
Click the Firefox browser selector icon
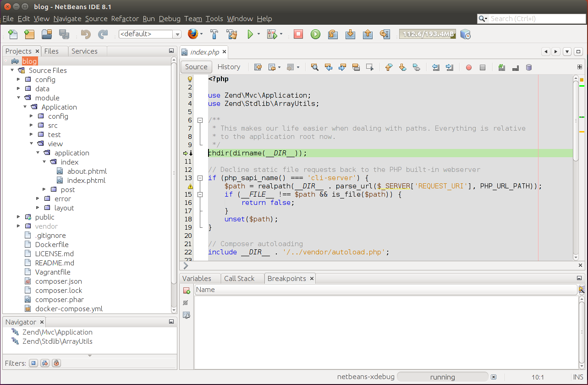192,34
